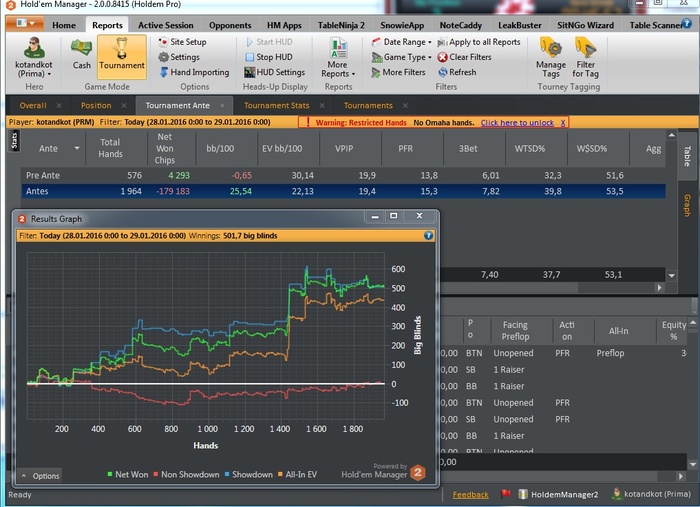Toggle Net Won legend series
Screen dimensions: 700x507
128,474
